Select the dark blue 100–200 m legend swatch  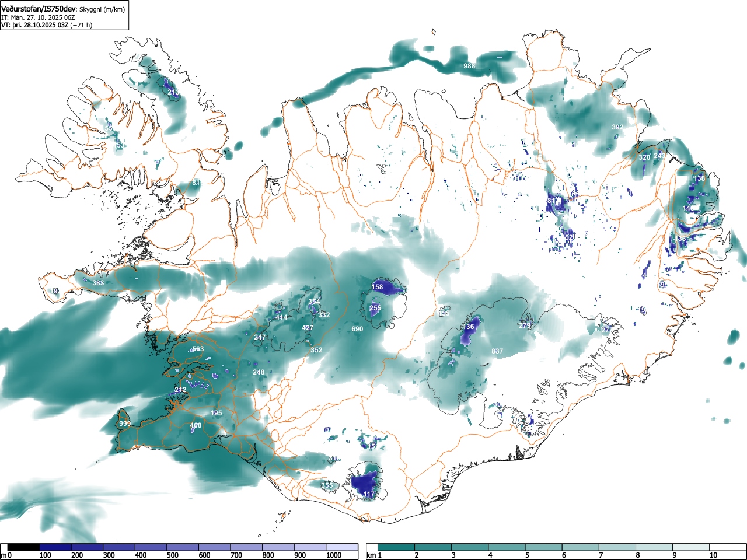[x=55, y=547]
